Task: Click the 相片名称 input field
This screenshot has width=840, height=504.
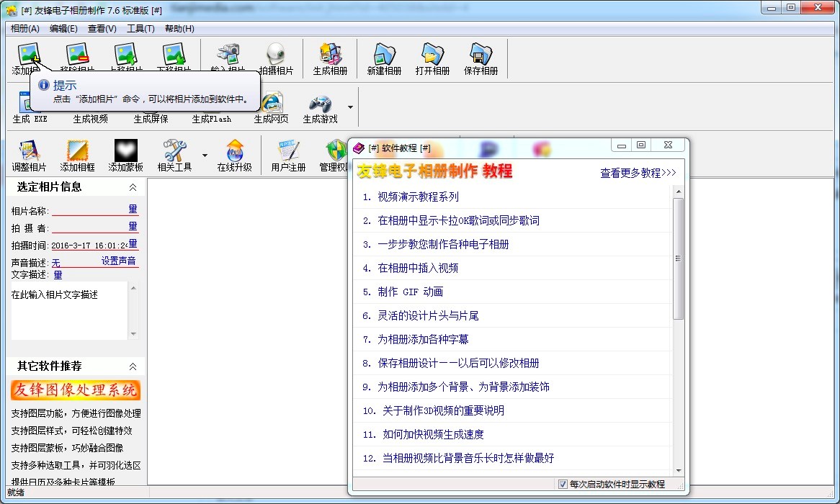Action: 89,210
